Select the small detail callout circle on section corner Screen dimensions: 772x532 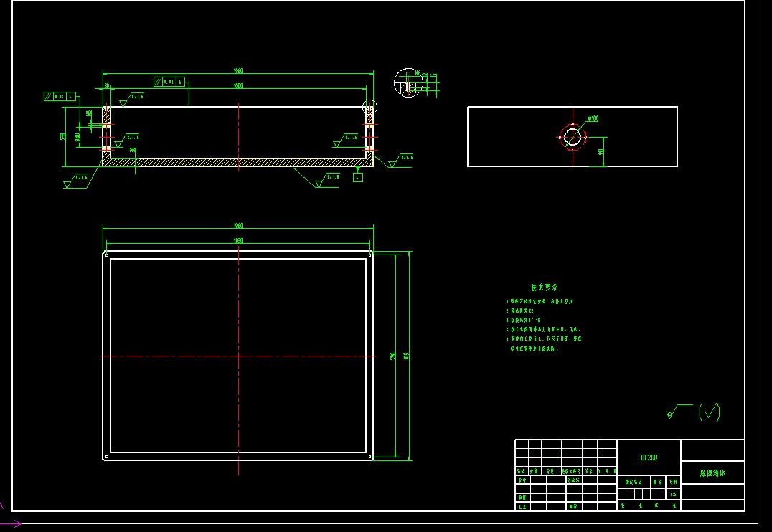(x=369, y=107)
